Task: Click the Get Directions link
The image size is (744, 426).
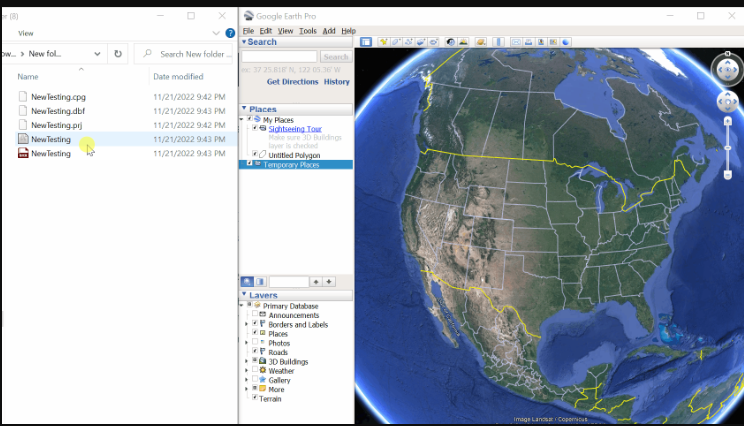Action: click(292, 82)
